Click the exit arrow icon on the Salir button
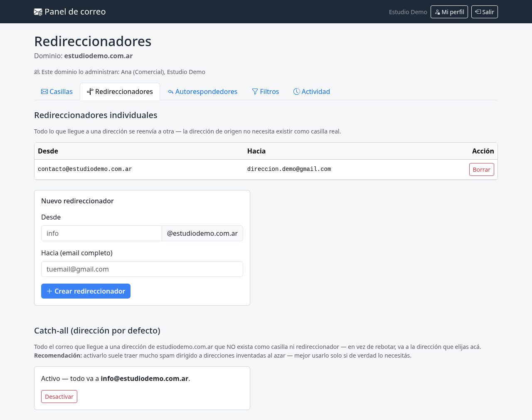 pyautogui.click(x=478, y=12)
